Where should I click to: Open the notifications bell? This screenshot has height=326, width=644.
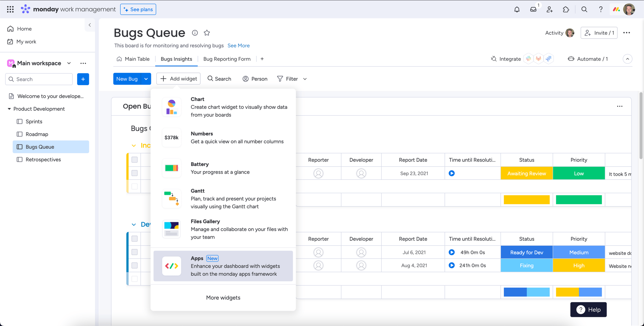click(517, 9)
